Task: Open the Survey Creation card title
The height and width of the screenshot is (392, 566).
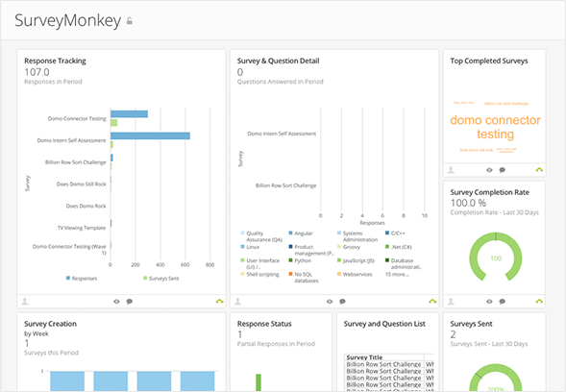Action: coord(51,324)
